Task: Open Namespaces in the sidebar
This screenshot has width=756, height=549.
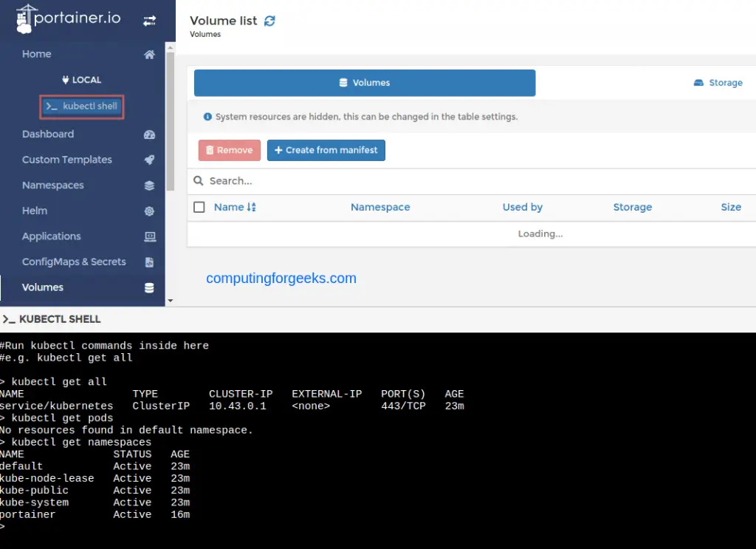Action: click(x=53, y=185)
